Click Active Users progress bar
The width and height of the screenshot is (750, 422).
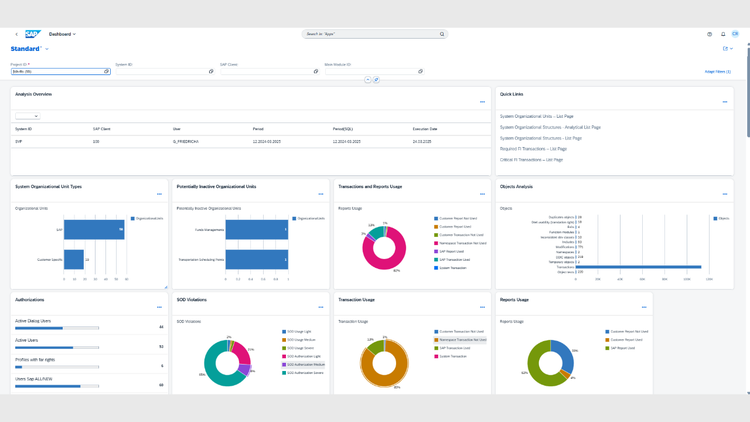click(57, 347)
